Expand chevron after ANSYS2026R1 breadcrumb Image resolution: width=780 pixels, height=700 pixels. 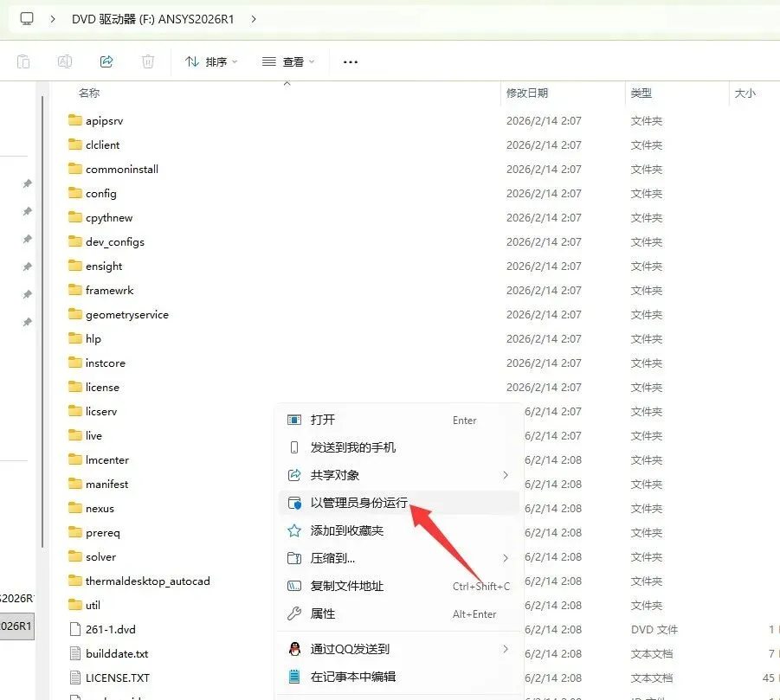pos(254,19)
